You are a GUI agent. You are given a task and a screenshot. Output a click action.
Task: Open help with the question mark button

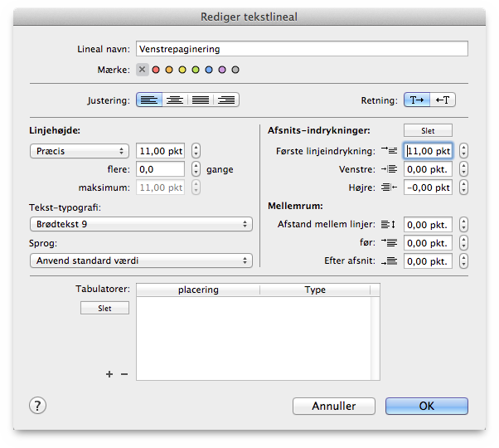coord(37,406)
